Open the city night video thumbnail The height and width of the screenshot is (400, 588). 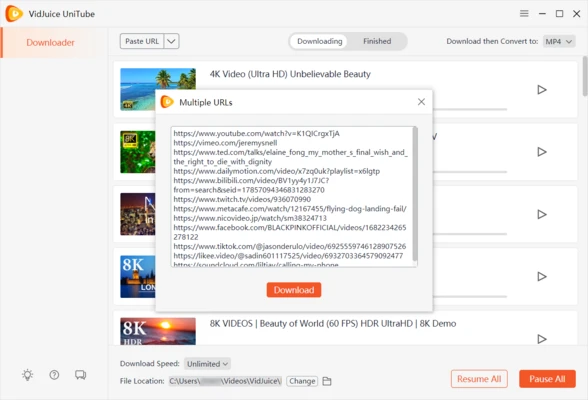click(138, 214)
